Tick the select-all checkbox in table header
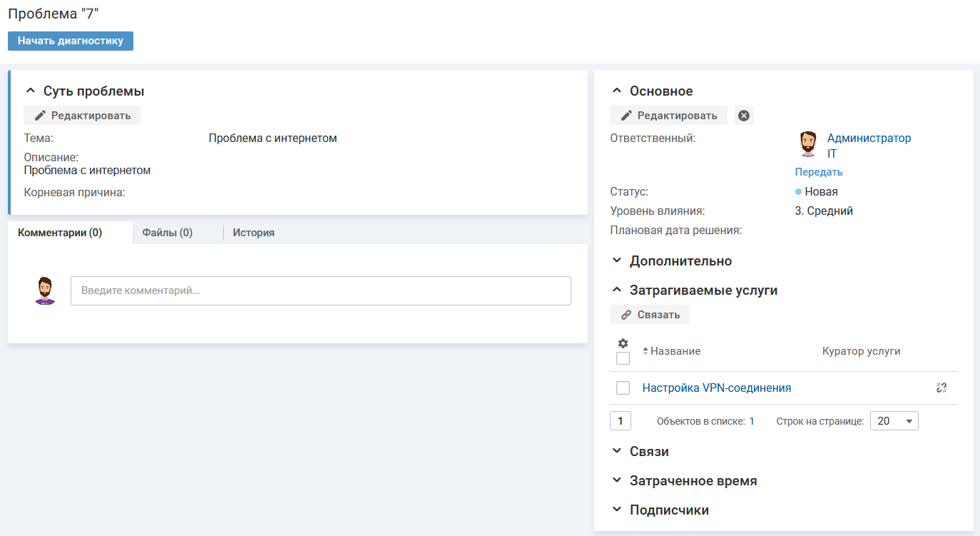Viewport: 980px width, 536px height. (623, 358)
